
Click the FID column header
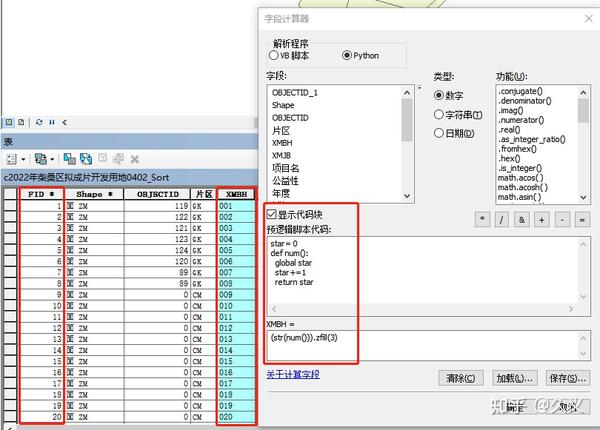coord(41,194)
